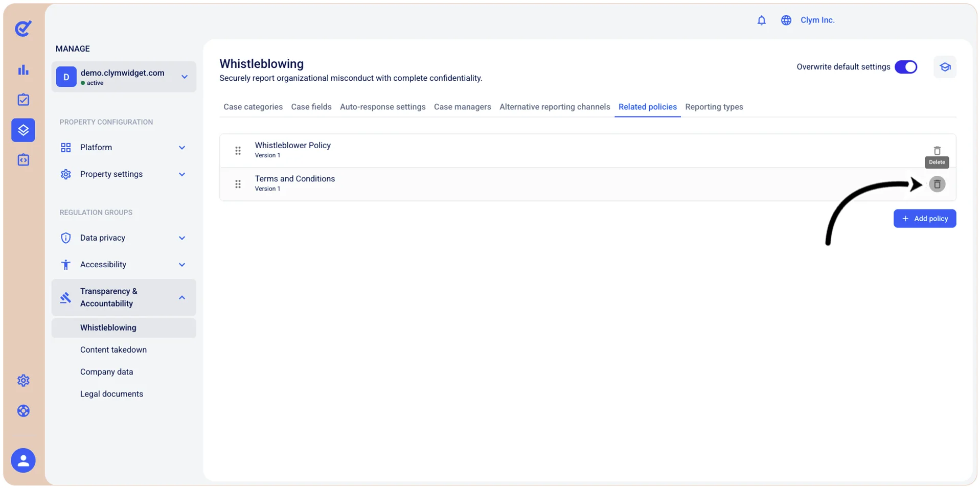Click the Add policy button

[924, 219]
